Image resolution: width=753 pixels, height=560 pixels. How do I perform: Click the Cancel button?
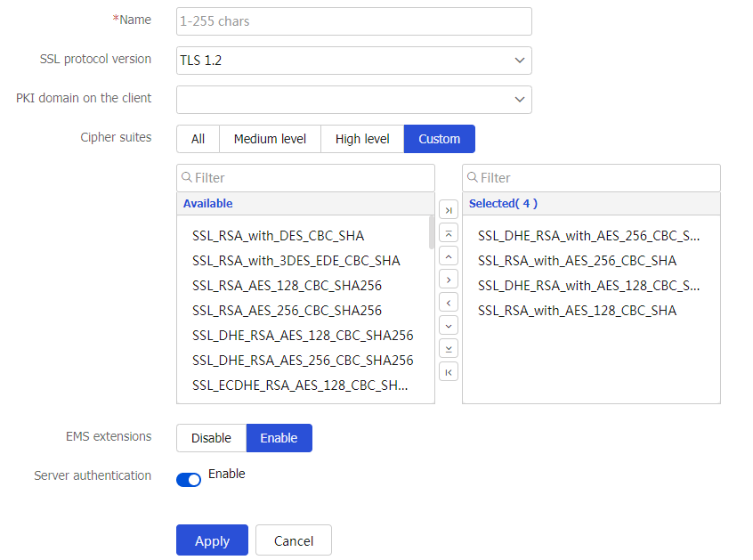293,540
